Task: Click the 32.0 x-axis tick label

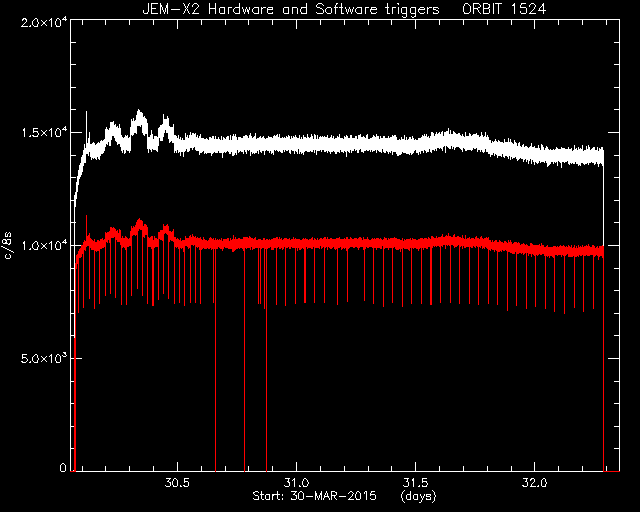Action: (534, 483)
